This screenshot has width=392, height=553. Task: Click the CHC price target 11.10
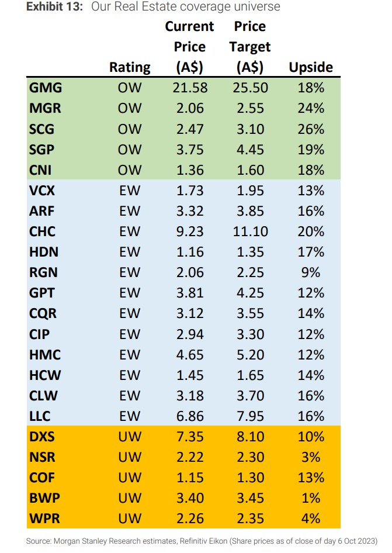[x=250, y=231]
